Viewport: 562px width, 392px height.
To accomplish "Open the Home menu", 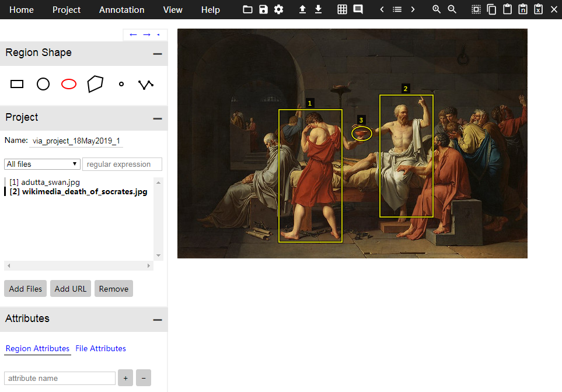I will pos(22,10).
